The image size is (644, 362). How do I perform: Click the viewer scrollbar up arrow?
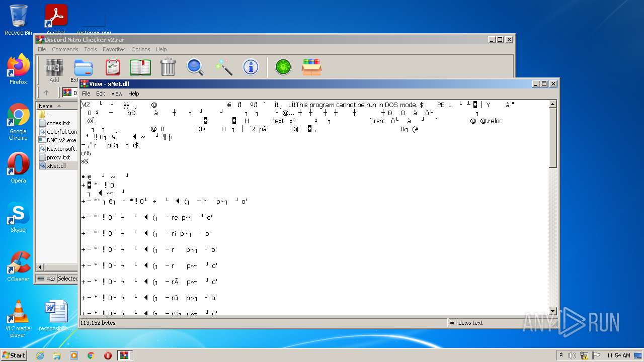553,105
